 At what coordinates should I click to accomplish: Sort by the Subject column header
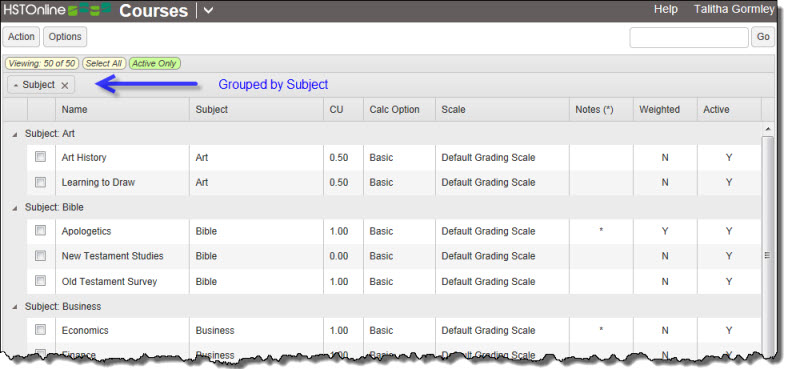[256, 110]
